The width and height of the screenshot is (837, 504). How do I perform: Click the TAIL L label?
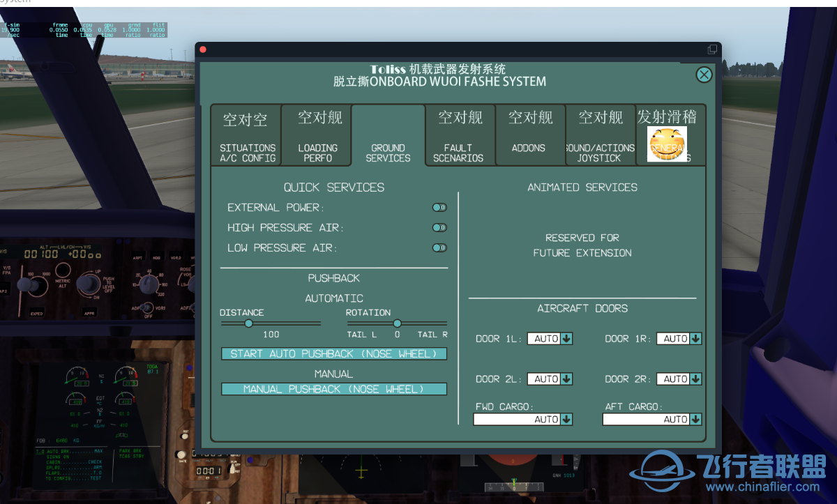[361, 335]
